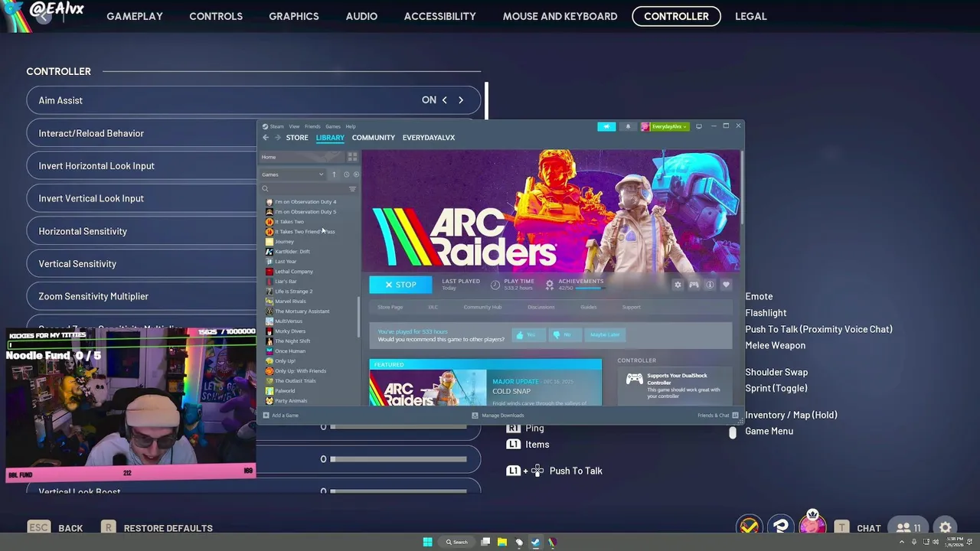
Task: Open the Games filter dropdown in library
Action: (293, 174)
